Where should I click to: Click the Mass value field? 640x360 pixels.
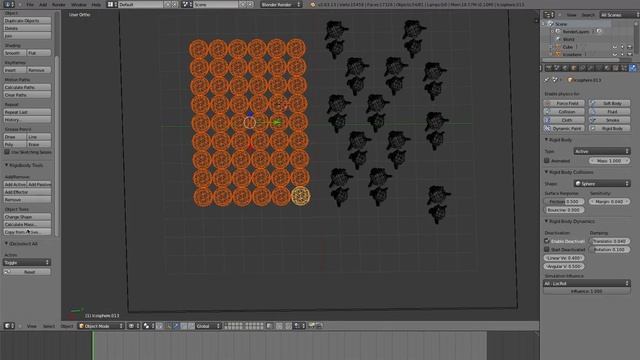coord(609,161)
